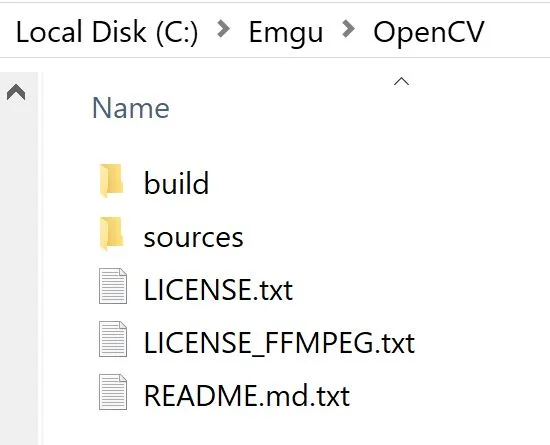
Task: Select the build folder icon
Action: click(x=112, y=180)
